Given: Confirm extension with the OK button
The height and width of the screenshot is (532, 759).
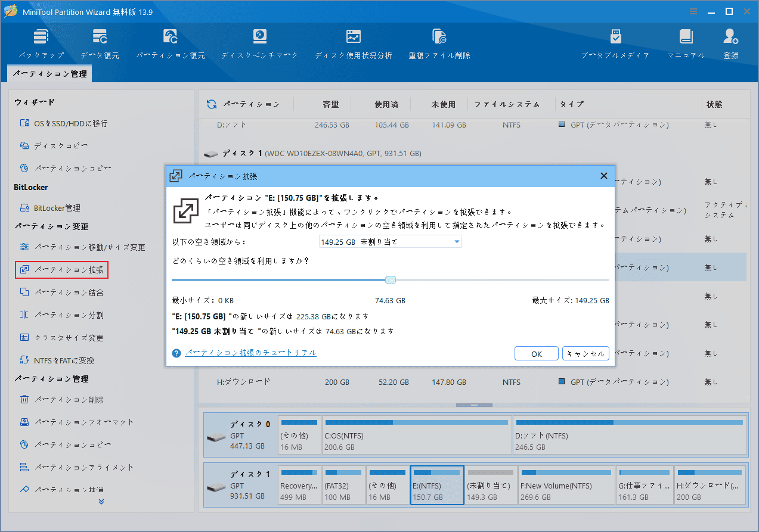Looking at the screenshot, I should point(537,354).
